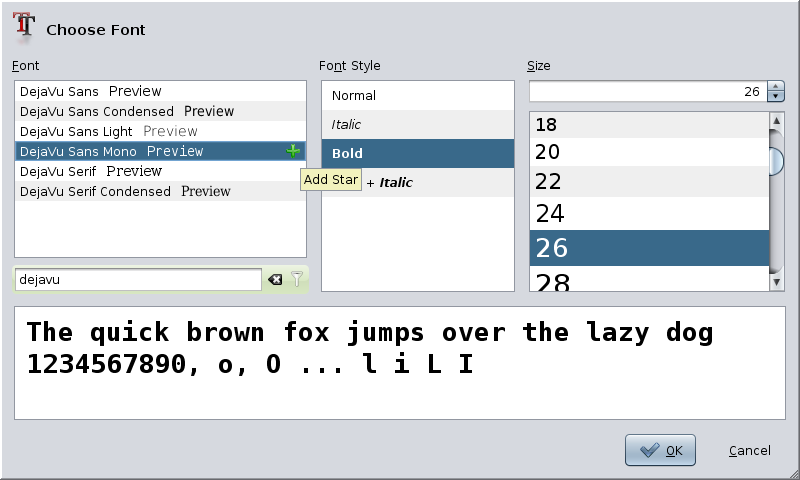Confirm with the OK button
This screenshot has height=480, width=800.
point(660,450)
